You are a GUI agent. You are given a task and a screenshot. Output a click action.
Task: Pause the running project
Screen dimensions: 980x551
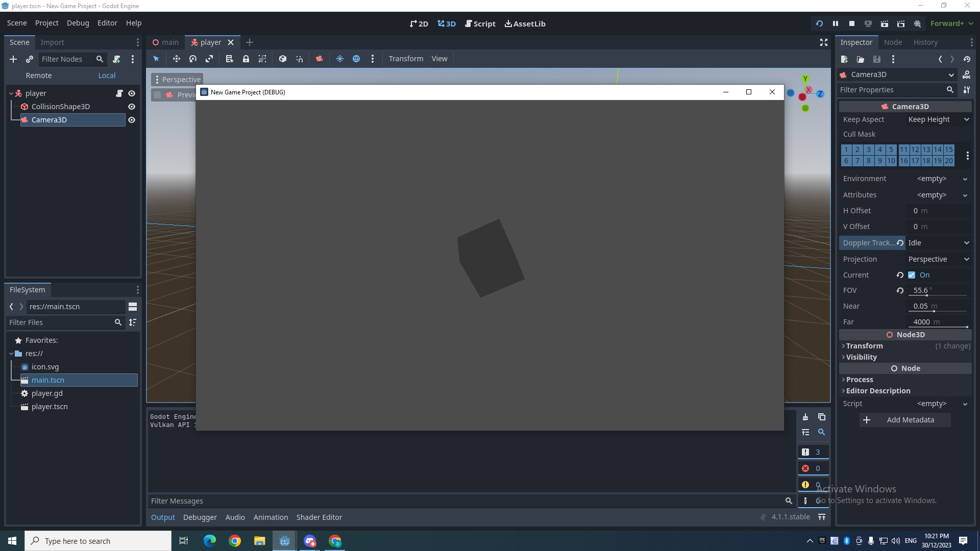(836, 23)
